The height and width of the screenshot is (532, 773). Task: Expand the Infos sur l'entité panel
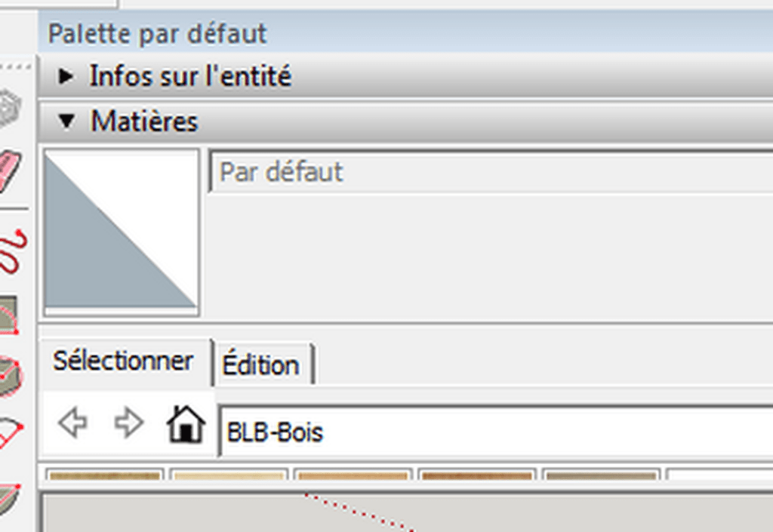click(66, 76)
